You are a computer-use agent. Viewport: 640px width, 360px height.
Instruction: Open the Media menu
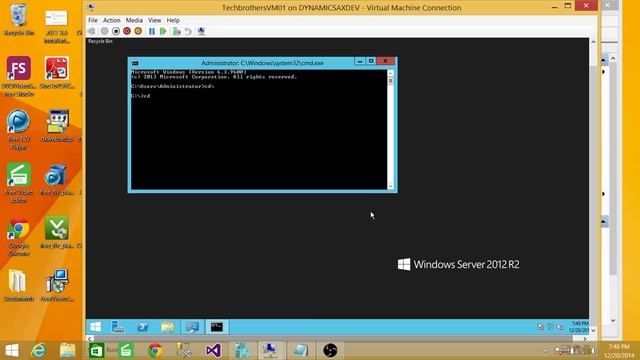click(x=134, y=20)
